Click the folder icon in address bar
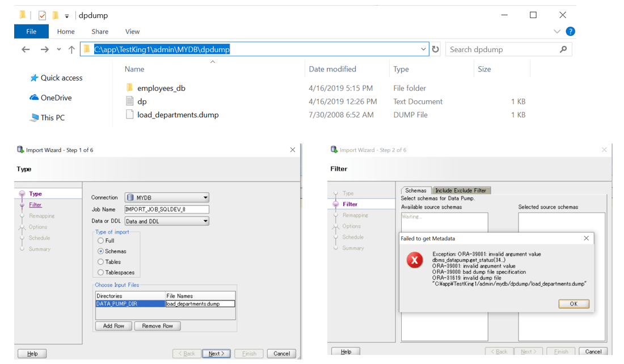This screenshot has height=364, width=624. pos(87,49)
